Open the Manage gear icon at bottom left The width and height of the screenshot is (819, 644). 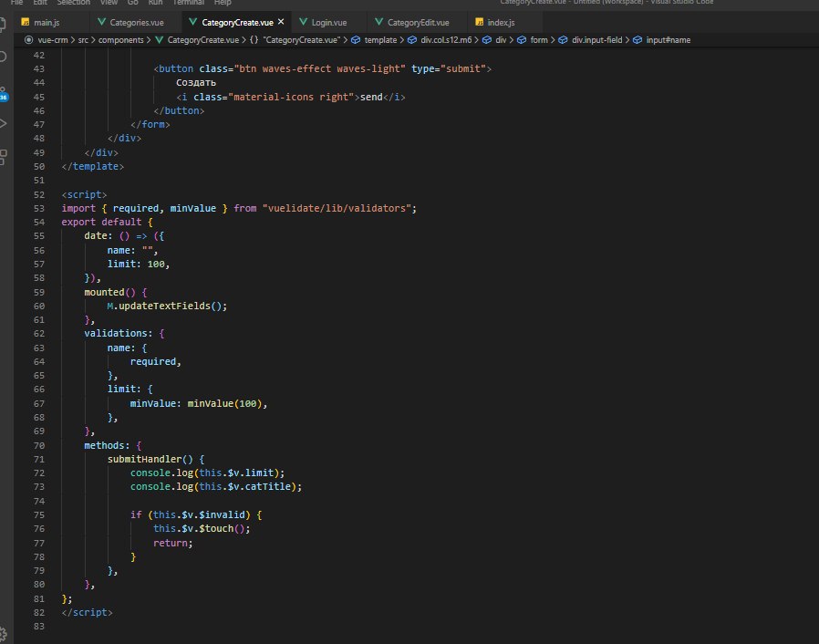(3, 634)
